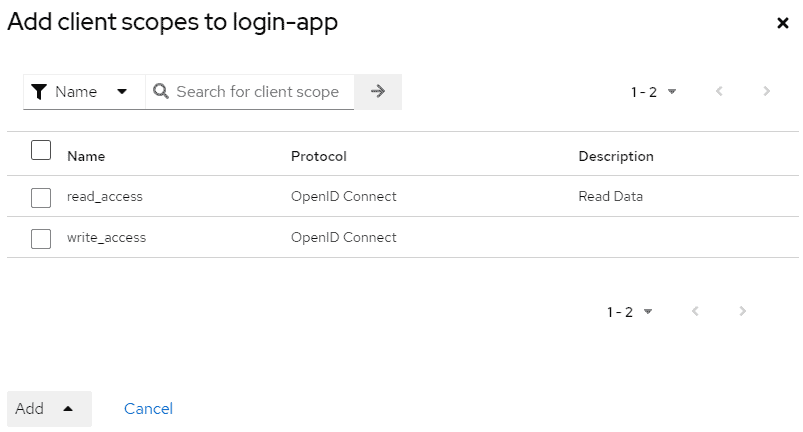Click the magnifier search icon
The image size is (803, 432).
(161, 92)
